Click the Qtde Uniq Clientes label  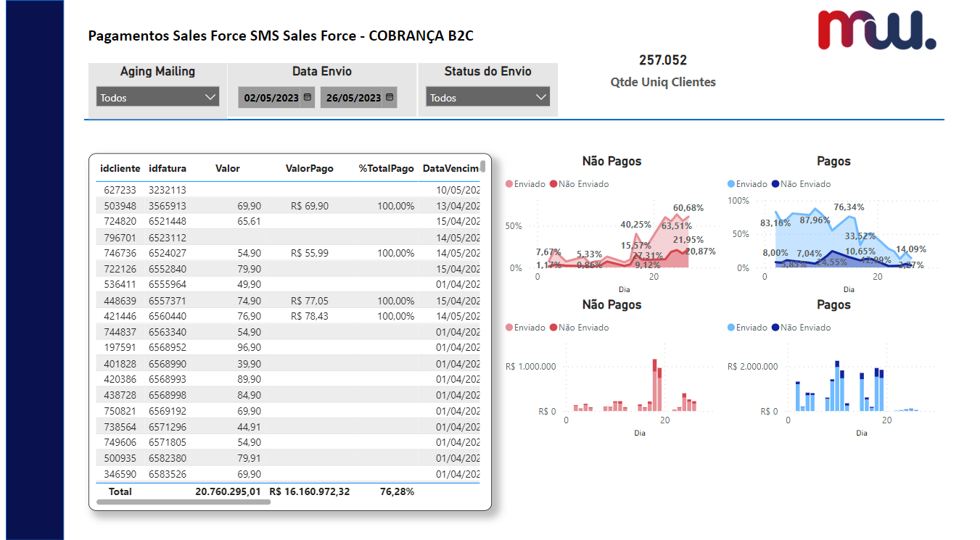[663, 82]
